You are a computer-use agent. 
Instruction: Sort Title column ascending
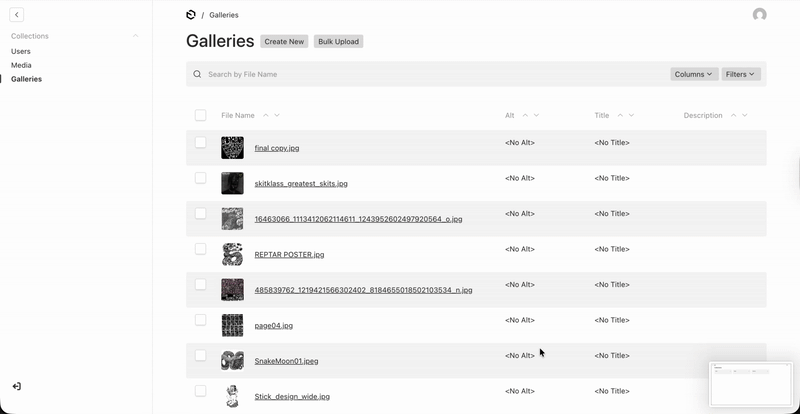click(x=620, y=115)
